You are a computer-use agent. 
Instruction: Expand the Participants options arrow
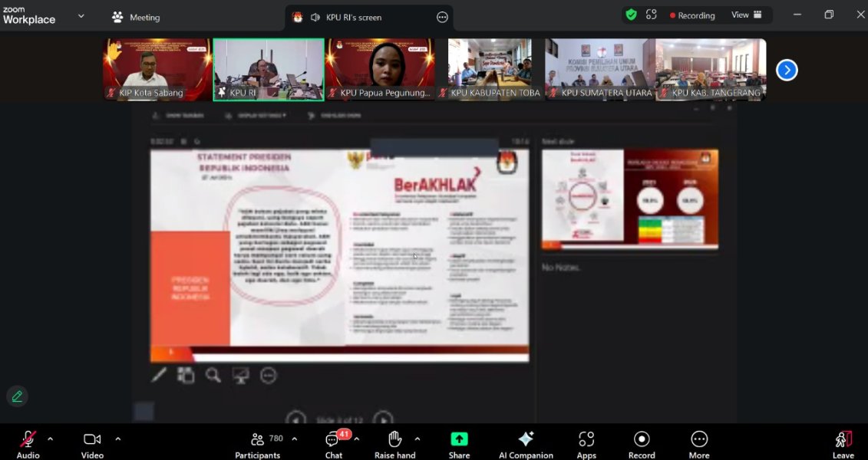[295, 439]
